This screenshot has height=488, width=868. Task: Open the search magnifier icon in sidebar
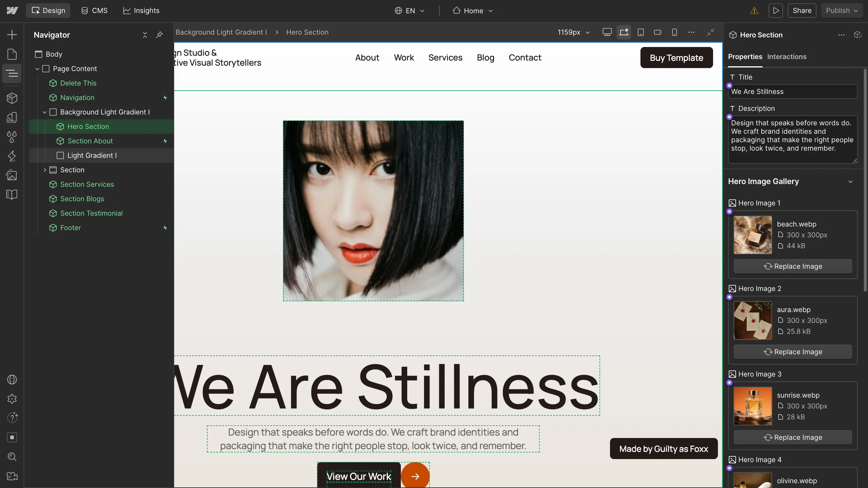pos(12,457)
